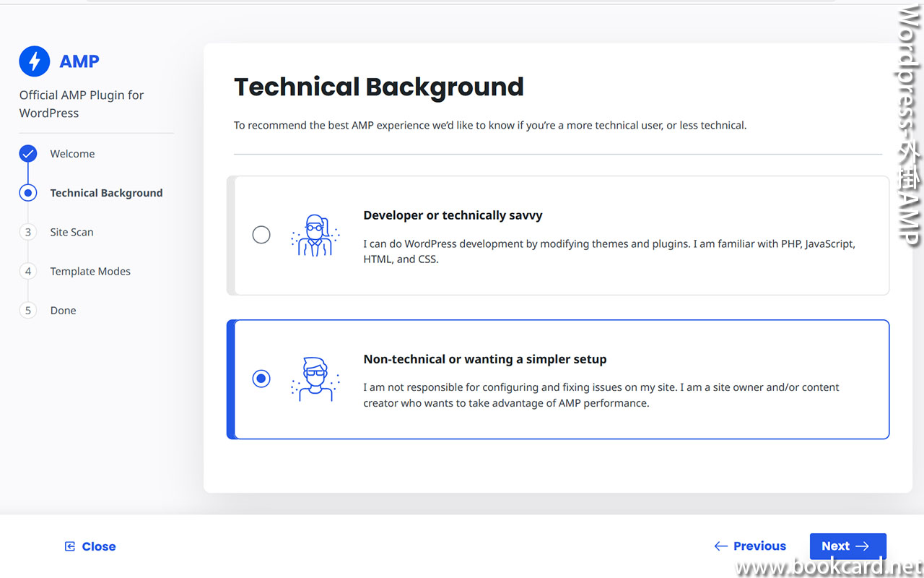Select the Non-technical radio button
The image size is (924, 578).
tap(261, 379)
